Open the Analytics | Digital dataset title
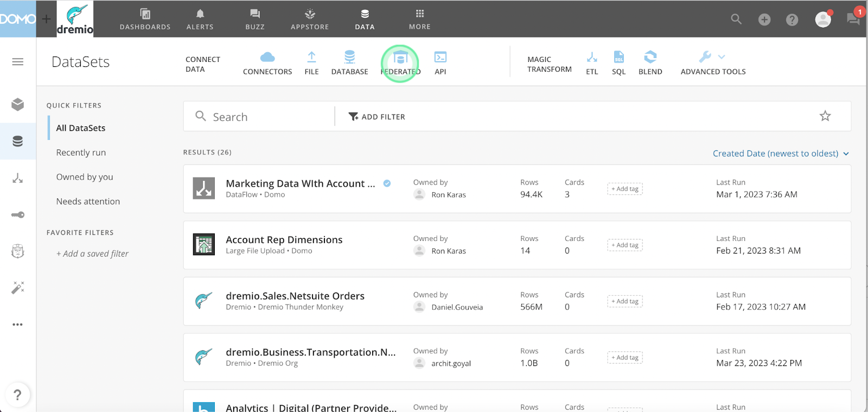 [x=311, y=408]
